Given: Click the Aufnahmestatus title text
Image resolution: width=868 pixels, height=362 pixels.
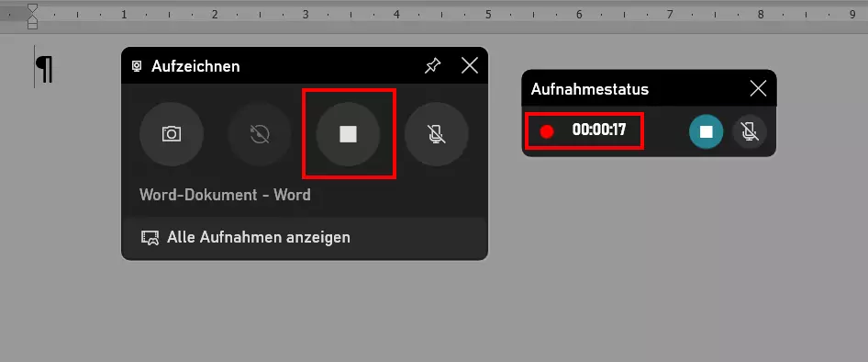Looking at the screenshot, I should [x=590, y=89].
